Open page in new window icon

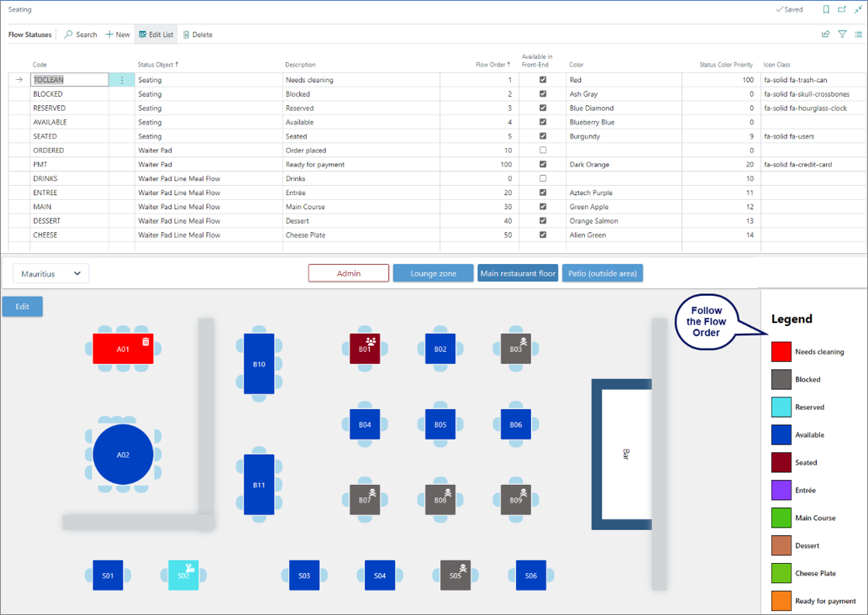tap(842, 9)
